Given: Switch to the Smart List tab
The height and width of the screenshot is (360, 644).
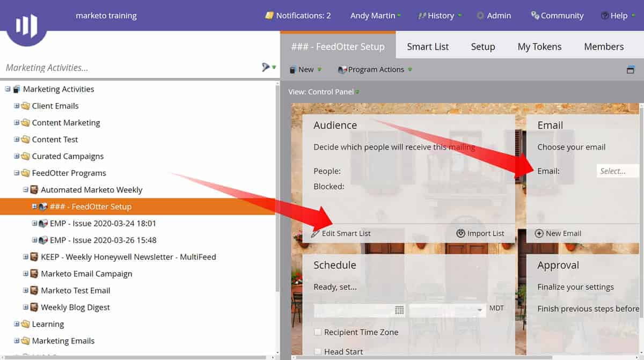Looking at the screenshot, I should click(x=428, y=47).
